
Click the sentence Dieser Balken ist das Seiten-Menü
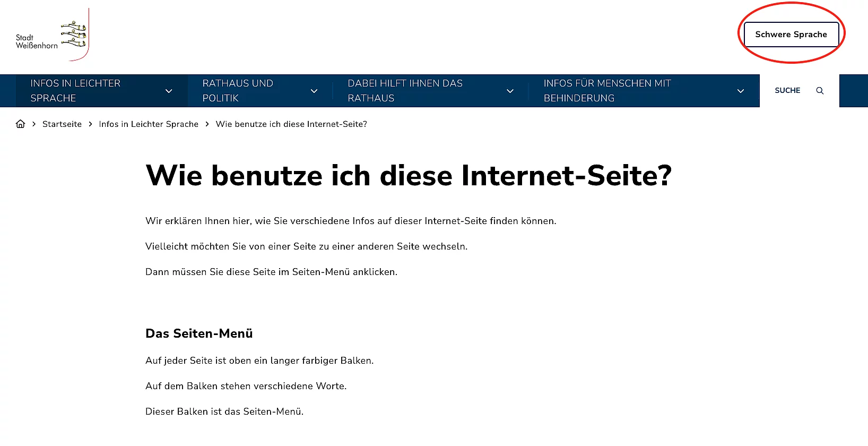[224, 411]
